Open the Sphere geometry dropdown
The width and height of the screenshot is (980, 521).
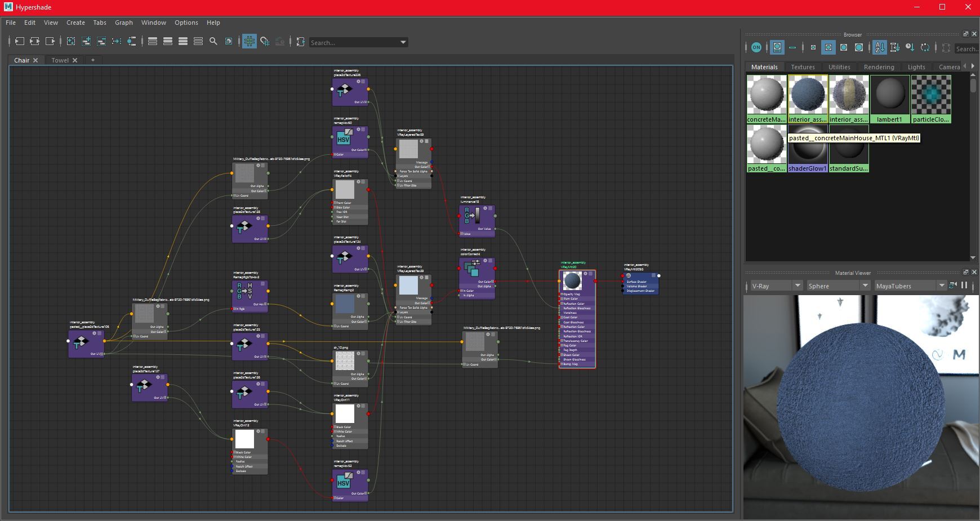tap(839, 286)
